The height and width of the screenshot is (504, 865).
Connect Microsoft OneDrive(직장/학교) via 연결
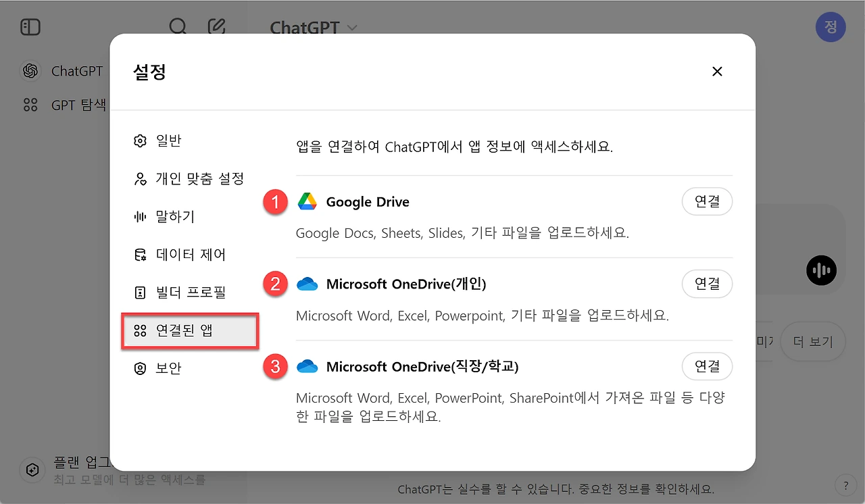pos(707,366)
